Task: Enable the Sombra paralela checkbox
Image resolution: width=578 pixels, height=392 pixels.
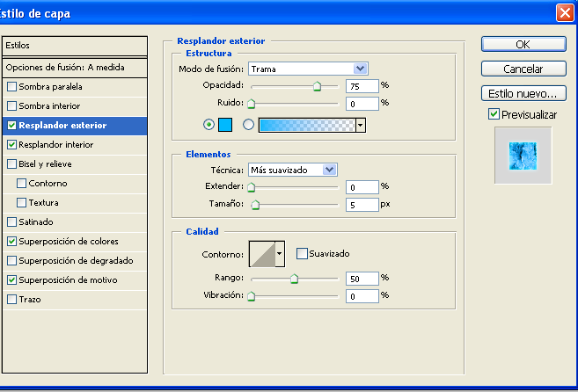Action: tap(11, 86)
